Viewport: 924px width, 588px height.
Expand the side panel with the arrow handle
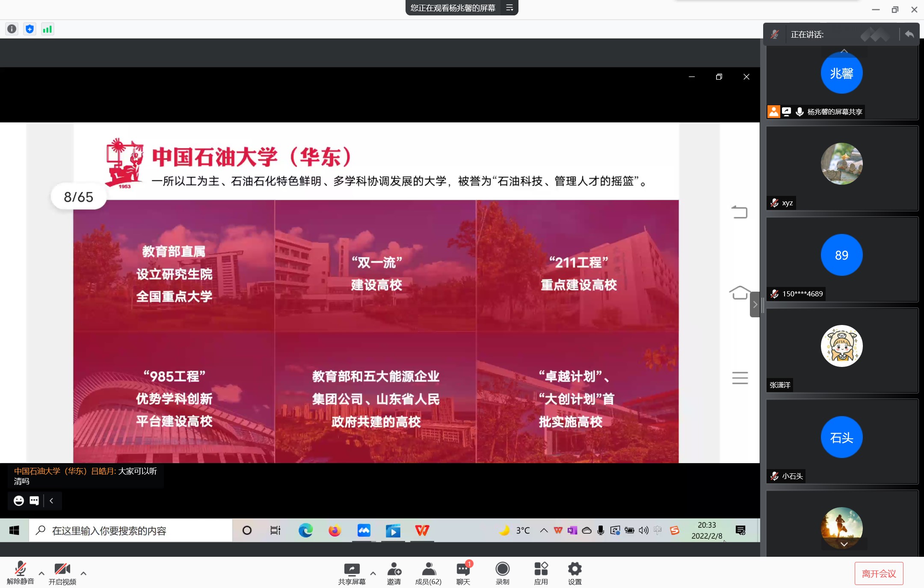click(756, 304)
